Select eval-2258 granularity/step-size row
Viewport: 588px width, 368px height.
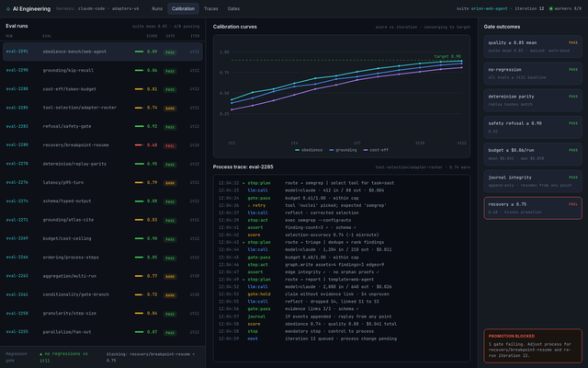pos(102,313)
